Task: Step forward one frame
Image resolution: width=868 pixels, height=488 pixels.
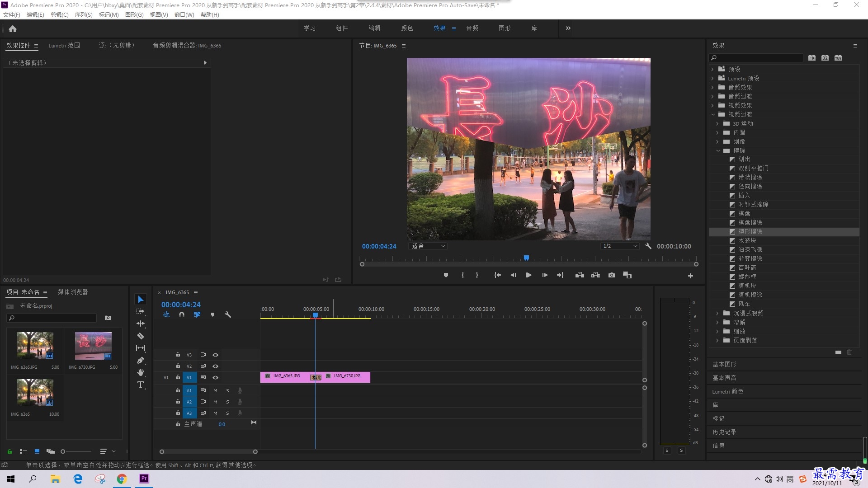Action: 545,275
